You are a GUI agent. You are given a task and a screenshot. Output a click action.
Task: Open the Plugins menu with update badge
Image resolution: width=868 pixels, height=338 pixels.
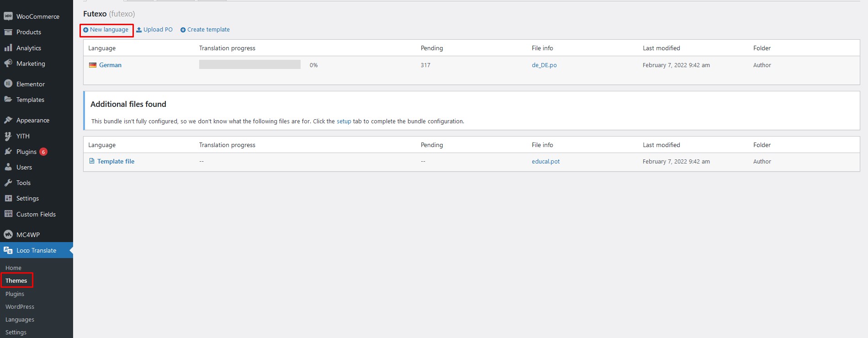pyautogui.click(x=26, y=152)
